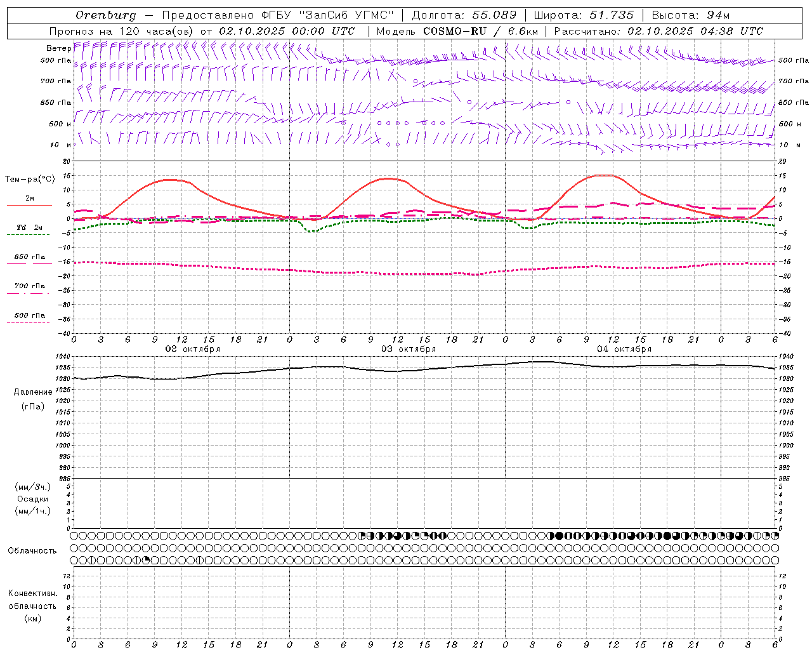
Task: Click the Orenburg station title
Action: click(105, 15)
